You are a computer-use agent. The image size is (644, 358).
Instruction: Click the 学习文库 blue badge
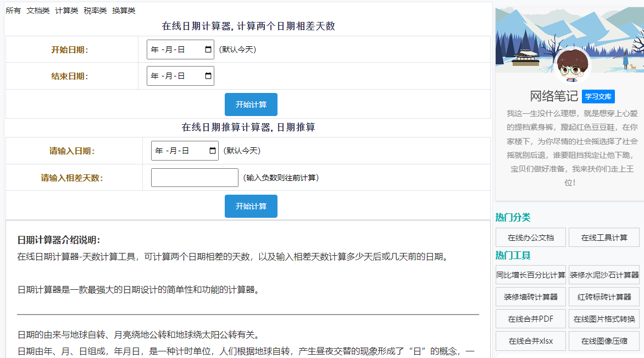(x=598, y=96)
